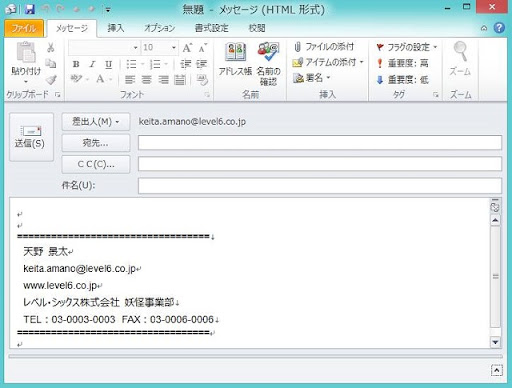Click the Copy icon
Image resolution: width=512 pixels, height=388 pixels.
point(51,63)
